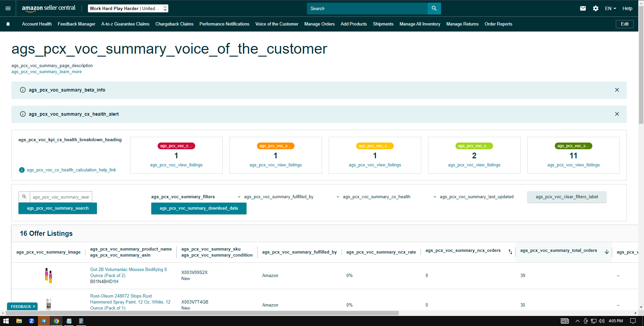Open the Calculator taskbar icon
Screen dimensions: 644x326
coord(81,321)
